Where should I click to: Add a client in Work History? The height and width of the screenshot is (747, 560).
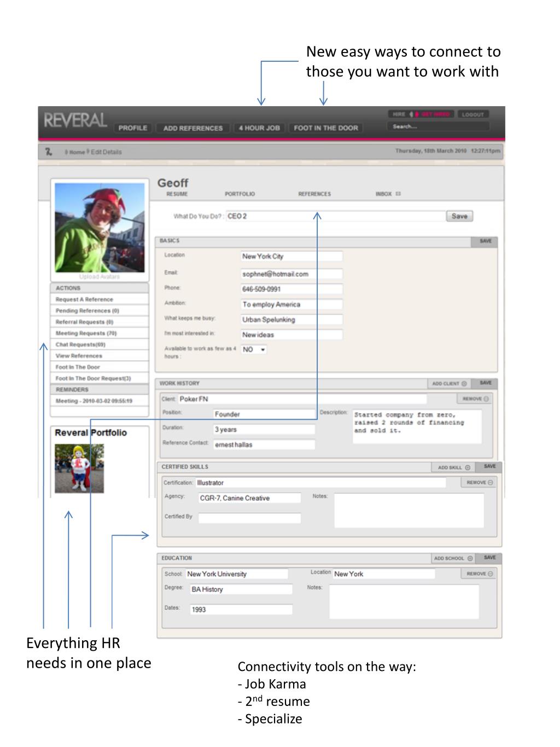coord(450,384)
